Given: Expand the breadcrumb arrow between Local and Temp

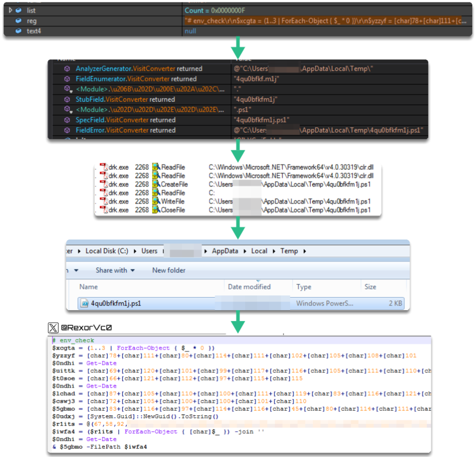Looking at the screenshot, I should click(274, 251).
